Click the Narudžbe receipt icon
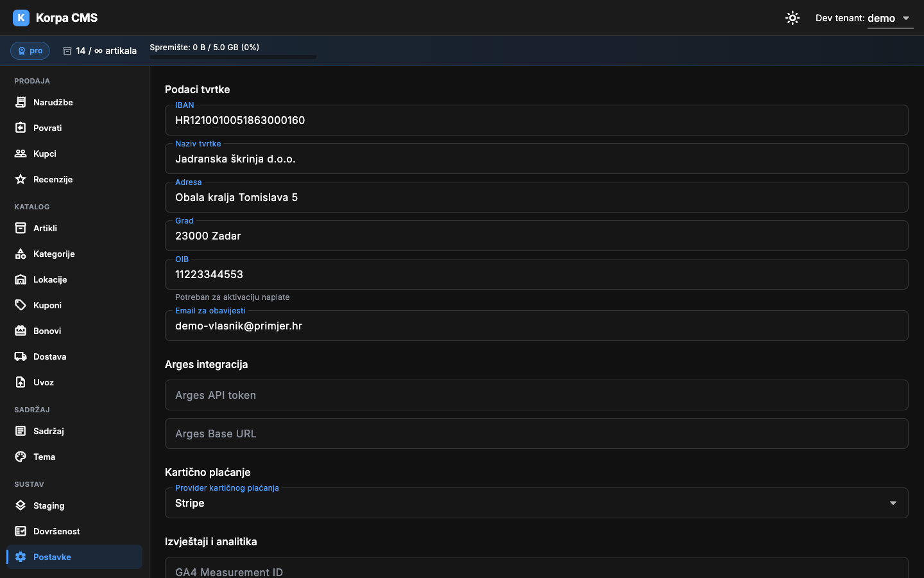Viewport: 924px width, 578px height. (x=21, y=102)
